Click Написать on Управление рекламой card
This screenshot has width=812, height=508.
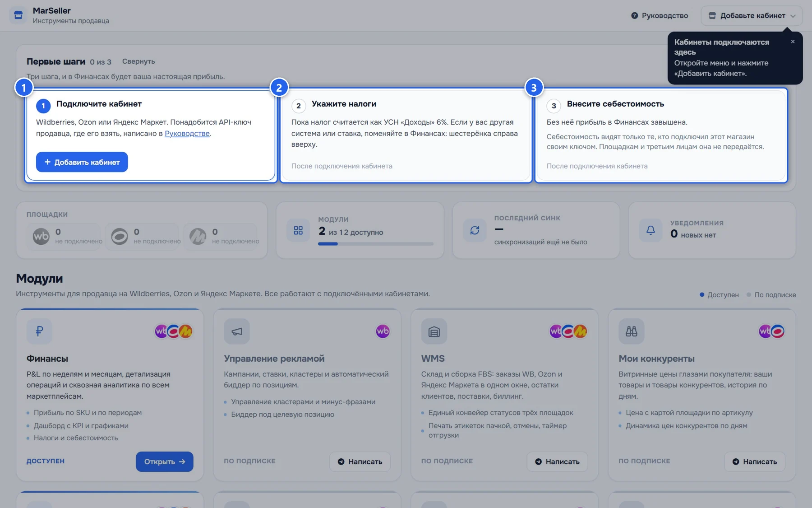point(360,461)
